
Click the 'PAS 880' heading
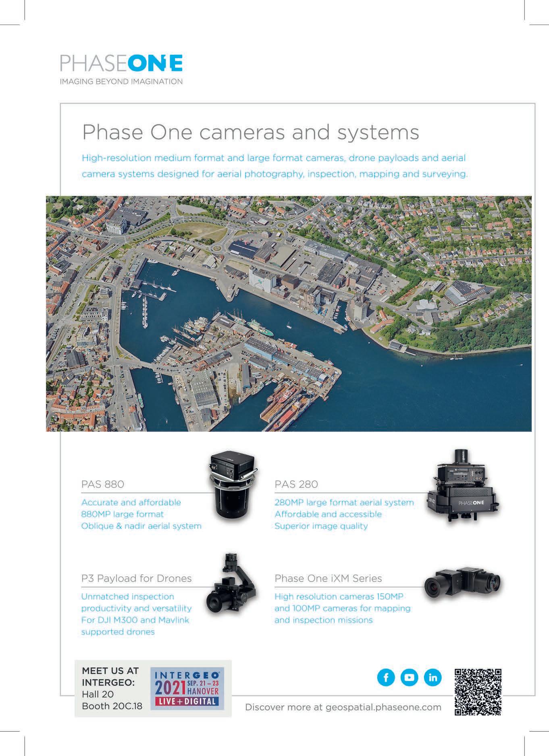coord(103,484)
